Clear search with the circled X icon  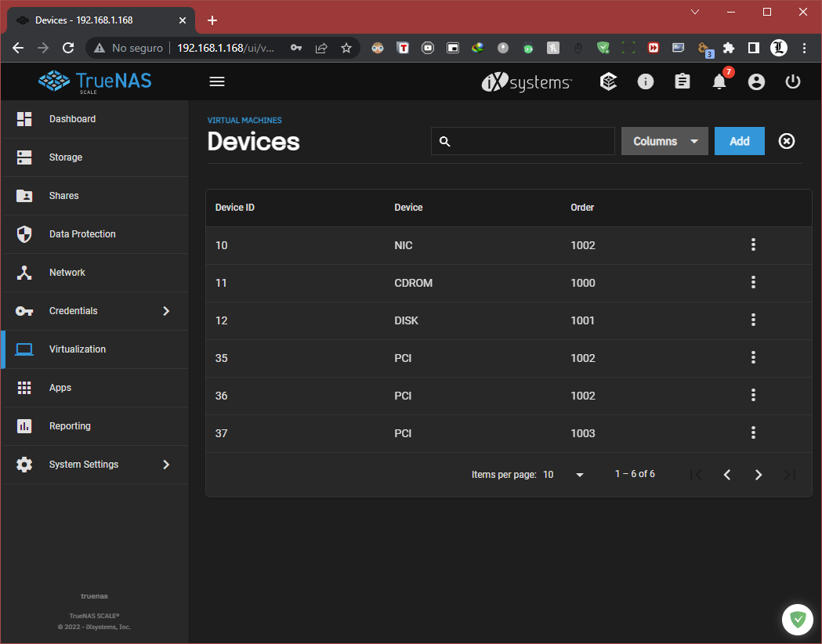pyautogui.click(x=787, y=141)
